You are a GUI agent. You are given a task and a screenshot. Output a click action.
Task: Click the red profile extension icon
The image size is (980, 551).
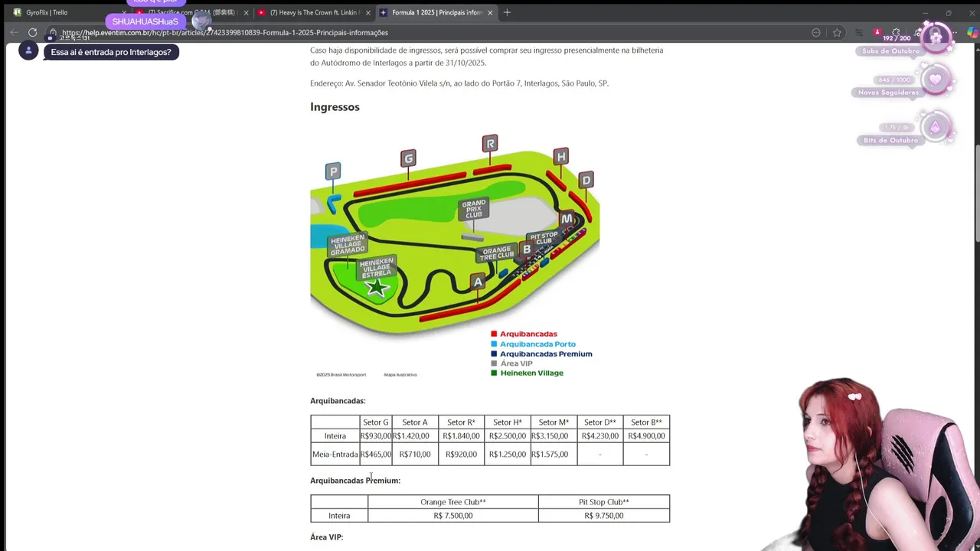pyautogui.click(x=877, y=32)
